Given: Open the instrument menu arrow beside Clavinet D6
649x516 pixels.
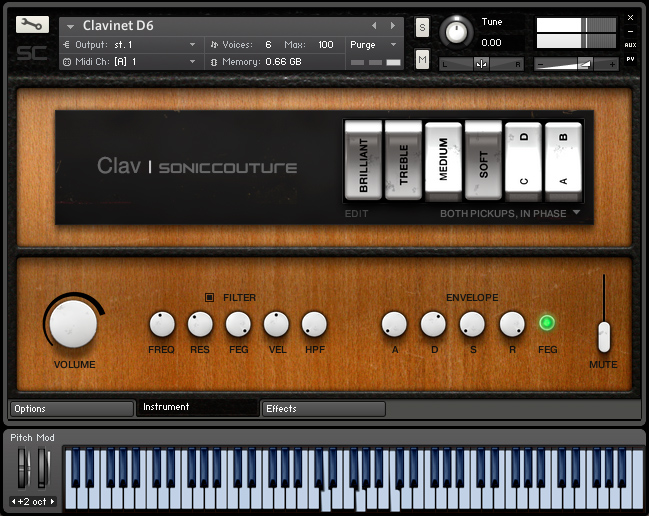Looking at the screenshot, I should click(x=70, y=26).
